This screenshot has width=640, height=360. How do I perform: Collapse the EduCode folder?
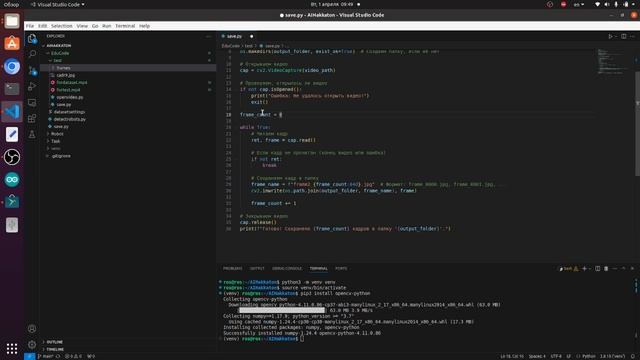48,53
